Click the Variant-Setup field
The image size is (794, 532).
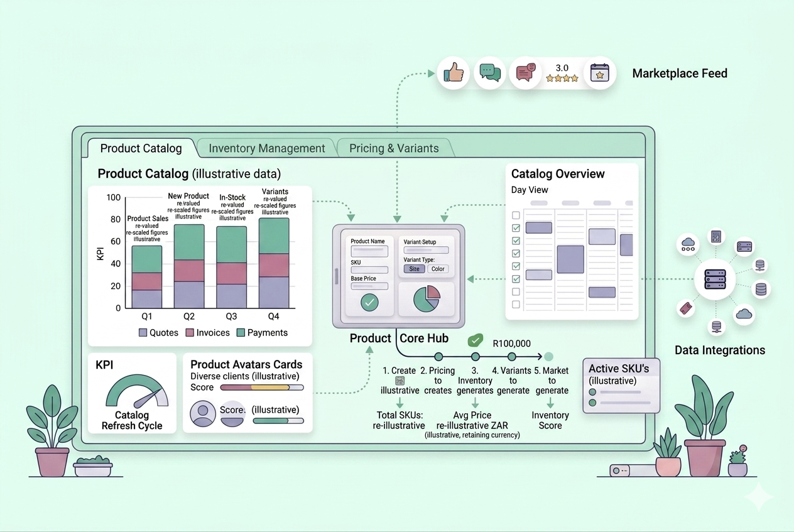426,250
